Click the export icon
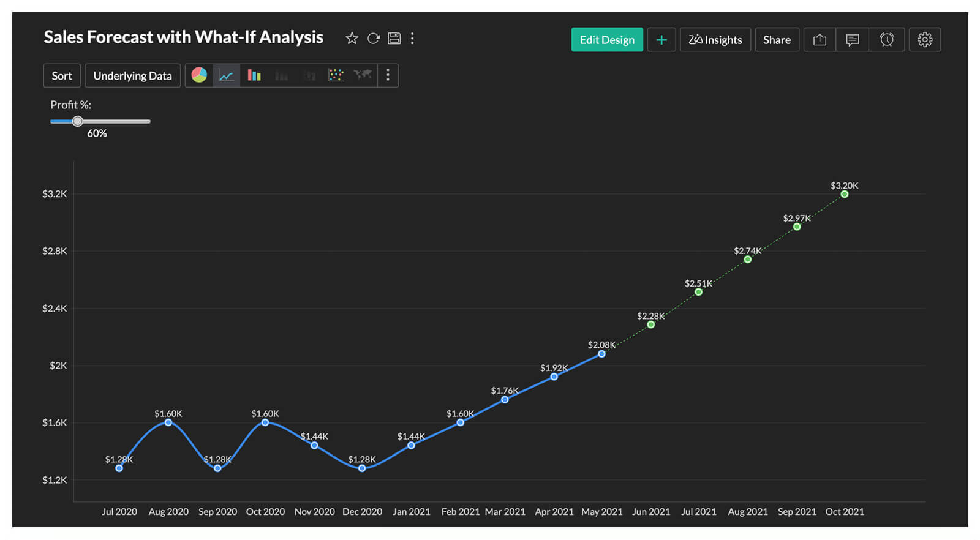Screen dimensions: 980x540 click(820, 40)
